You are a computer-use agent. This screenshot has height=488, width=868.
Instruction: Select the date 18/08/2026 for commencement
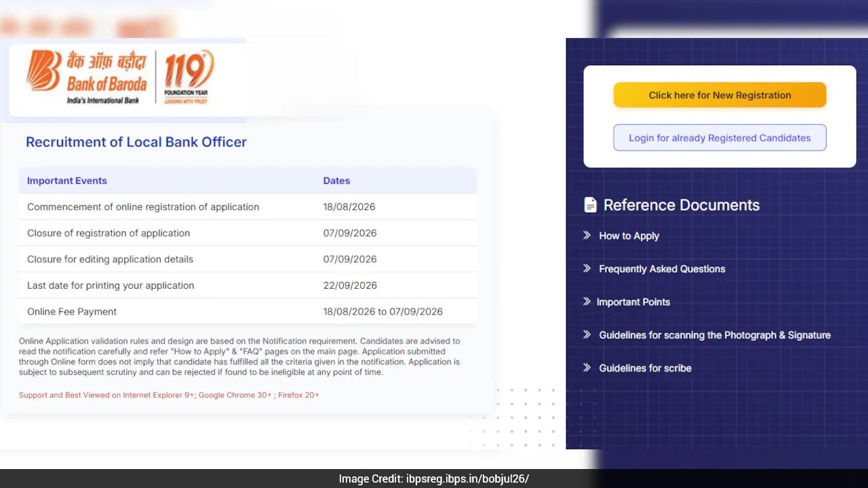(x=349, y=207)
